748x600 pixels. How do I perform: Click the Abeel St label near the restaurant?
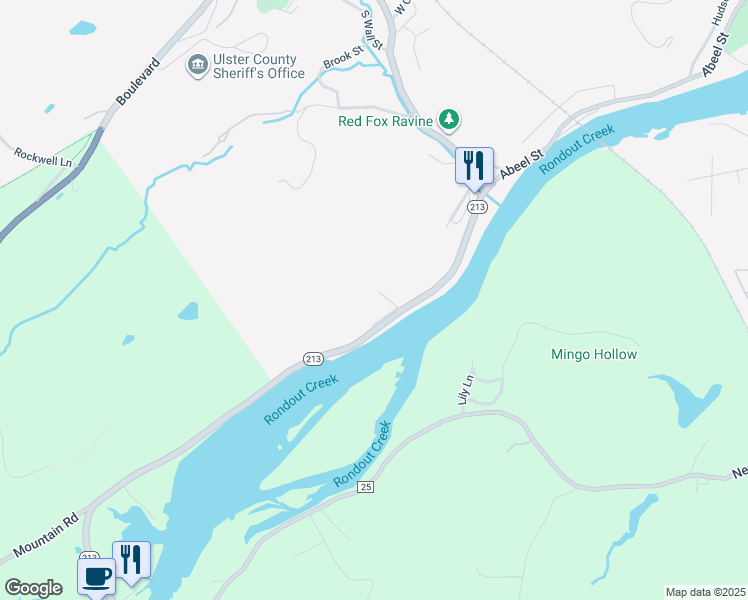pos(521,164)
